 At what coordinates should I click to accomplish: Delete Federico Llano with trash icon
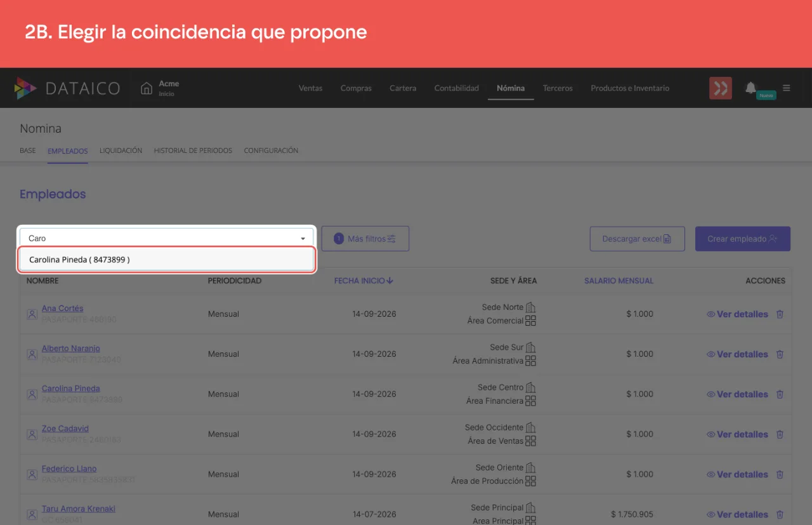(780, 474)
